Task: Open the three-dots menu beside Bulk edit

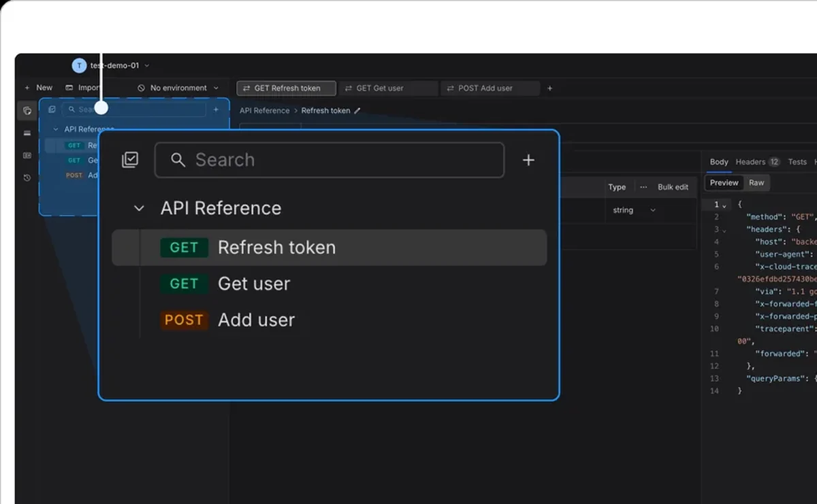Action: tap(643, 187)
